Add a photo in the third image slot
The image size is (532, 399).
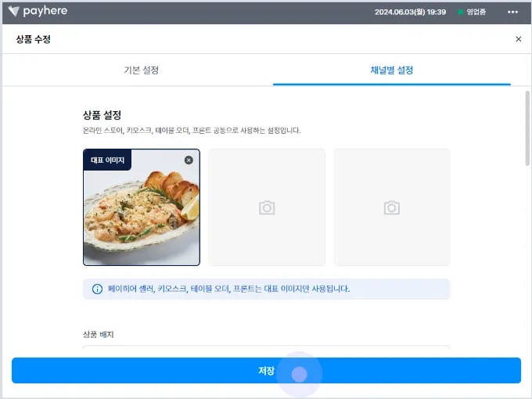point(392,207)
